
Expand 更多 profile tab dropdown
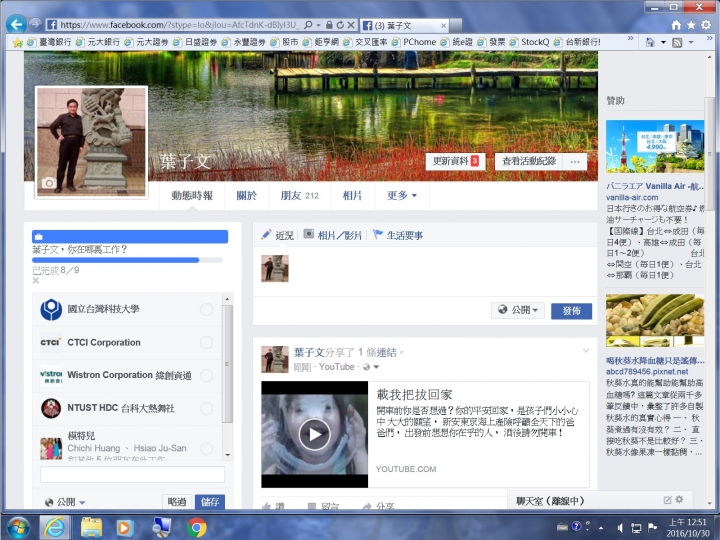402,196
